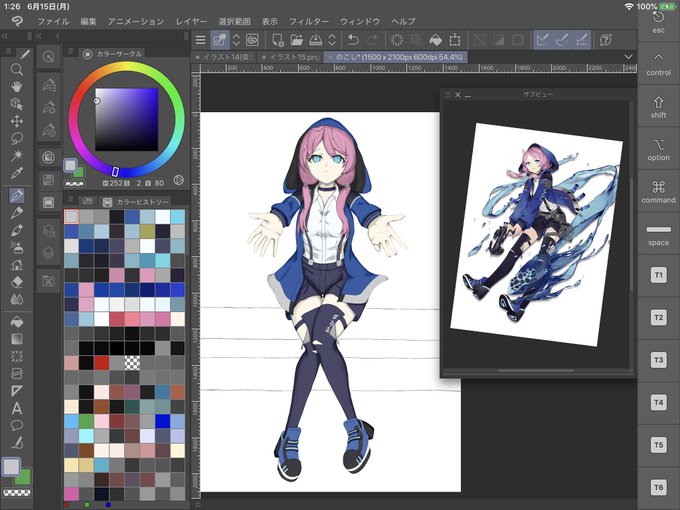Tap the T1 shortcut button

point(658,275)
